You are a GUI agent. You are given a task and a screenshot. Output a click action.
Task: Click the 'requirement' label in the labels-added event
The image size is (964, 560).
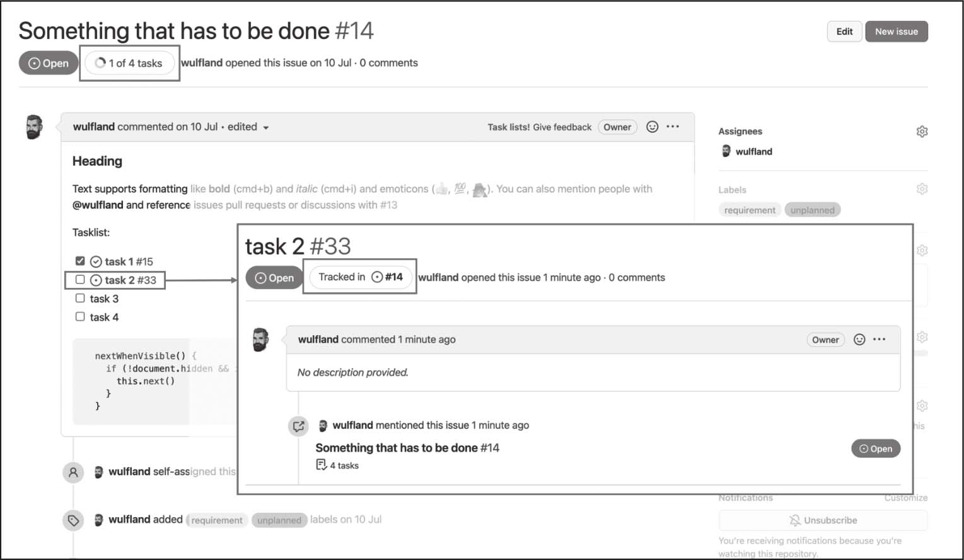pos(217,520)
